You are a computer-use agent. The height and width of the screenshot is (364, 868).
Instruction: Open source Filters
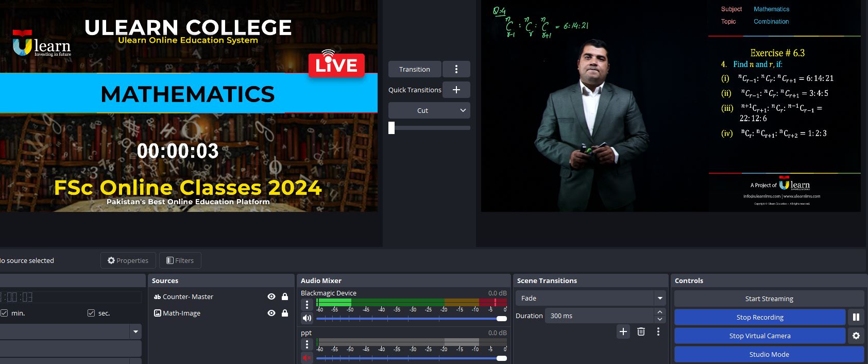tap(180, 260)
